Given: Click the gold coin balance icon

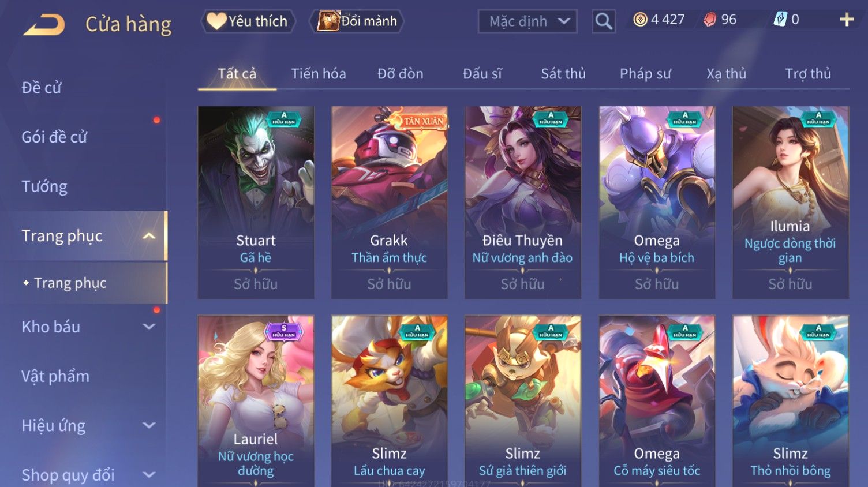Looking at the screenshot, I should point(640,20).
